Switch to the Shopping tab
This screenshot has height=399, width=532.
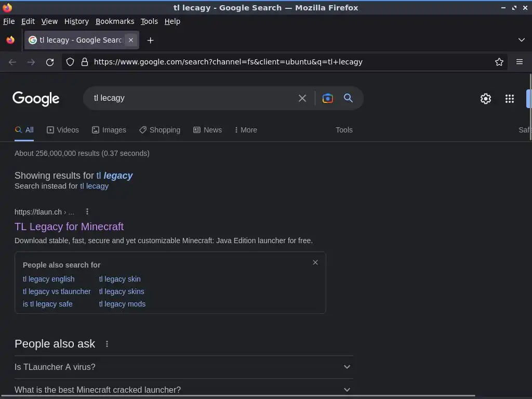click(160, 130)
